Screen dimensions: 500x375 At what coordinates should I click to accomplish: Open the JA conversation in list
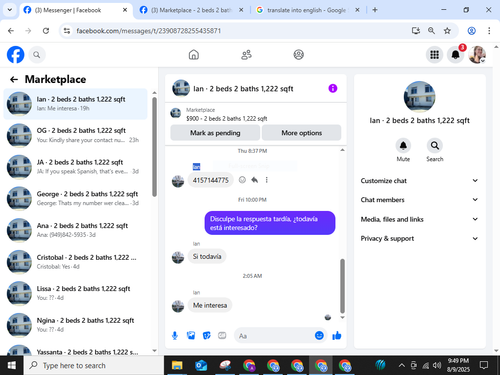click(75, 167)
